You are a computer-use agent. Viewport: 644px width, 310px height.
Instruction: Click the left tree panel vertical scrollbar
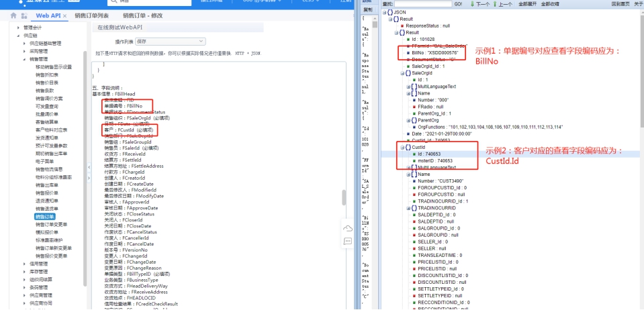coord(85,168)
